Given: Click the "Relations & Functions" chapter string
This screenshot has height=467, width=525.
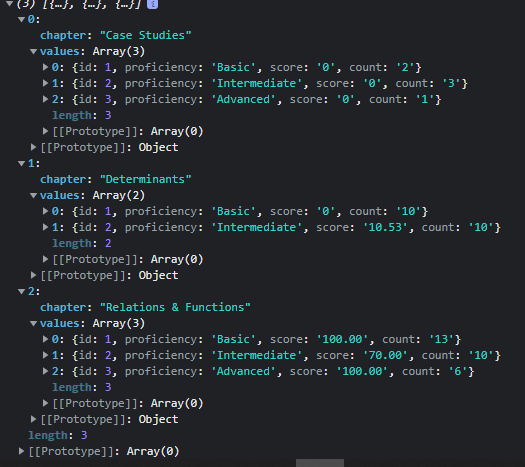Looking at the screenshot, I should pos(175,307).
